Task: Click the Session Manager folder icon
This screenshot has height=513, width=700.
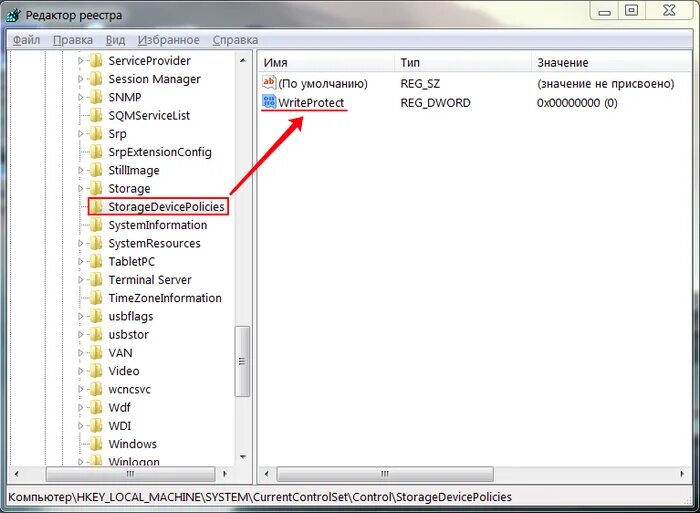Action: pyautogui.click(x=96, y=79)
